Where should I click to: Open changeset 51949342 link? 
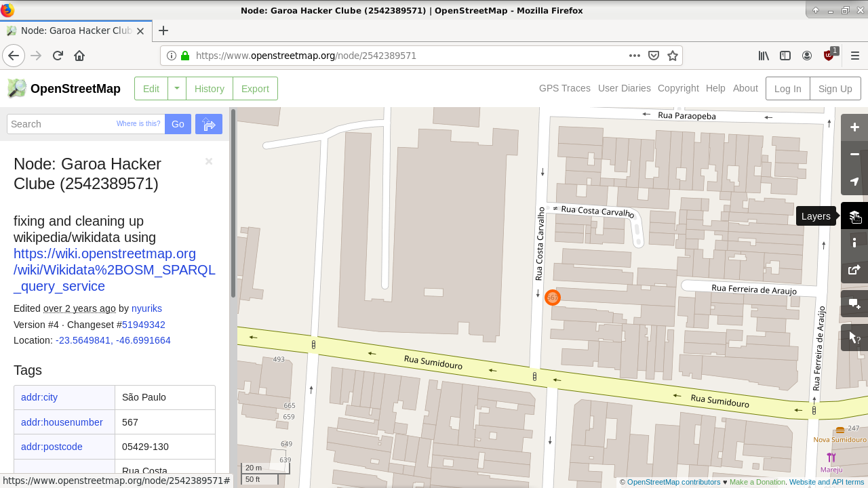[144, 325]
